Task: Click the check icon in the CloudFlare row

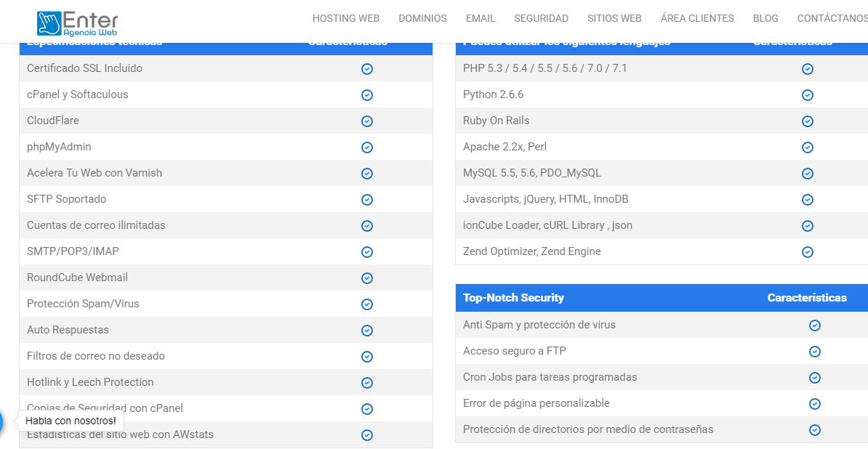Action: pos(366,121)
